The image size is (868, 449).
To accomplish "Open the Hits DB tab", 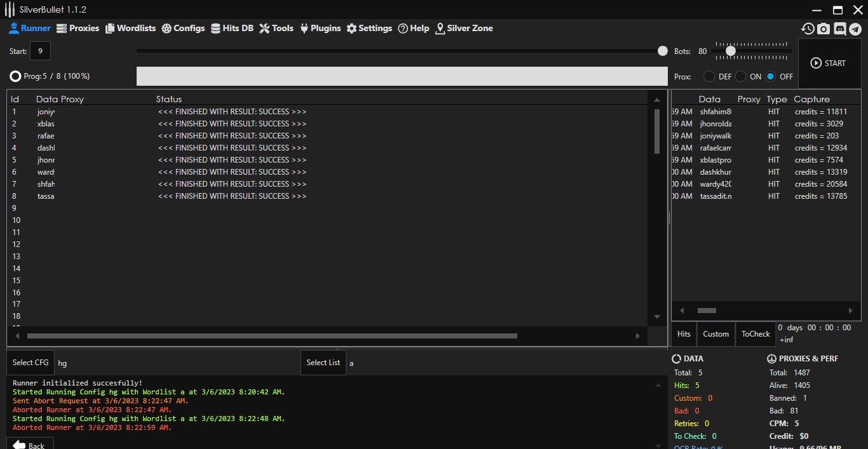I will click(232, 29).
